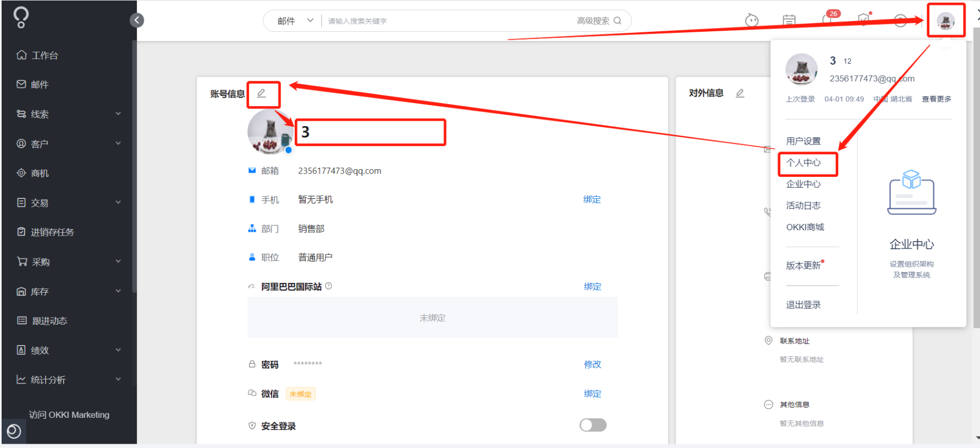Click 访问 OKKI Marketing link

pyautogui.click(x=69, y=415)
